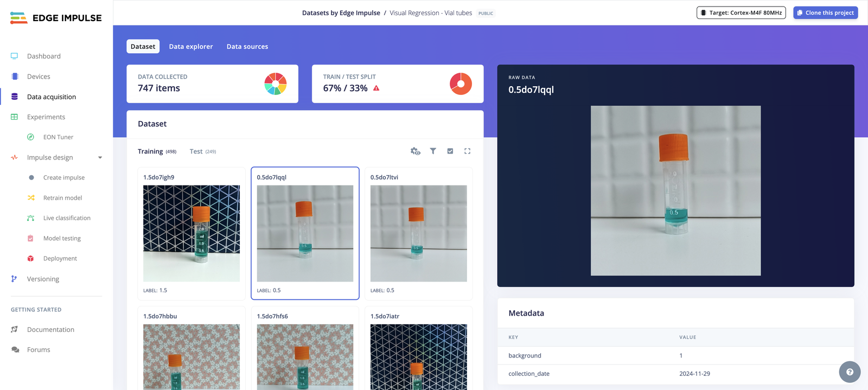This screenshot has width=868, height=390.
Task: Click the PUBLIC badge beside project name
Action: (x=486, y=13)
